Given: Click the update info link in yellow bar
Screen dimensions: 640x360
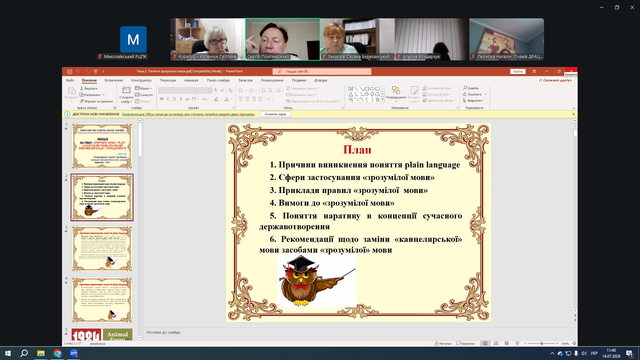Looking at the screenshot, I should click(188, 114).
